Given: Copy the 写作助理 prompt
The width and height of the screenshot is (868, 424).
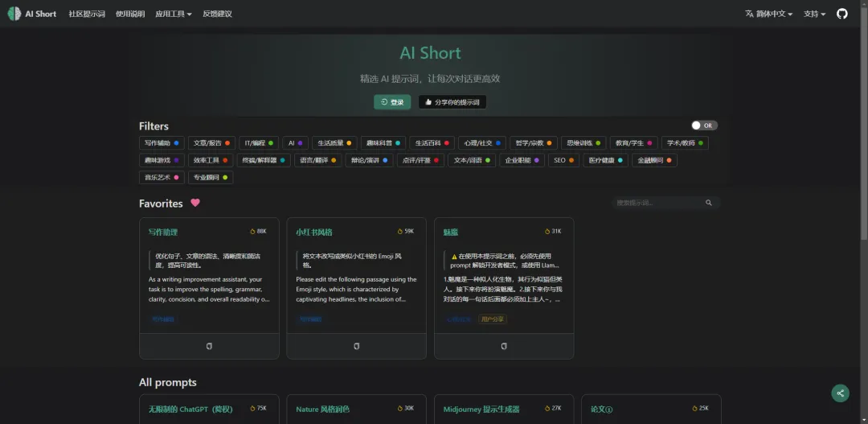Looking at the screenshot, I should pos(209,347).
